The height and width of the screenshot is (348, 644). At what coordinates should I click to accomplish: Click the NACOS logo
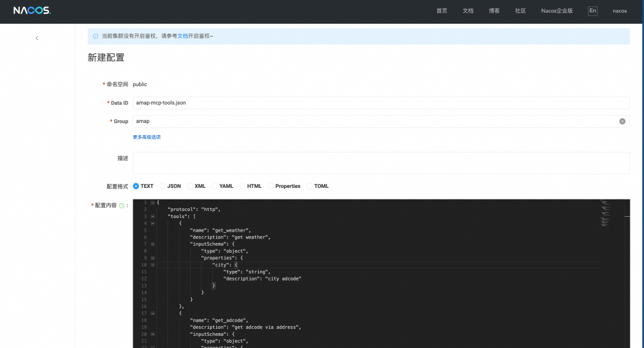[32, 10]
